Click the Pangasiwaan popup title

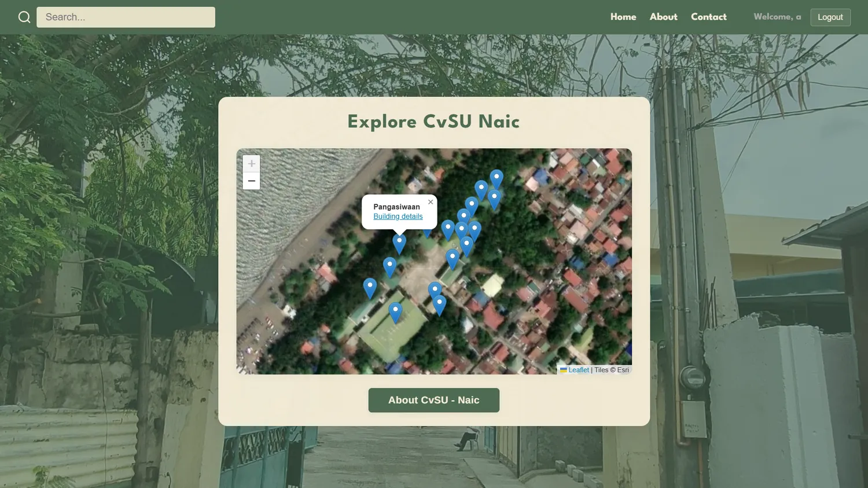(396, 207)
